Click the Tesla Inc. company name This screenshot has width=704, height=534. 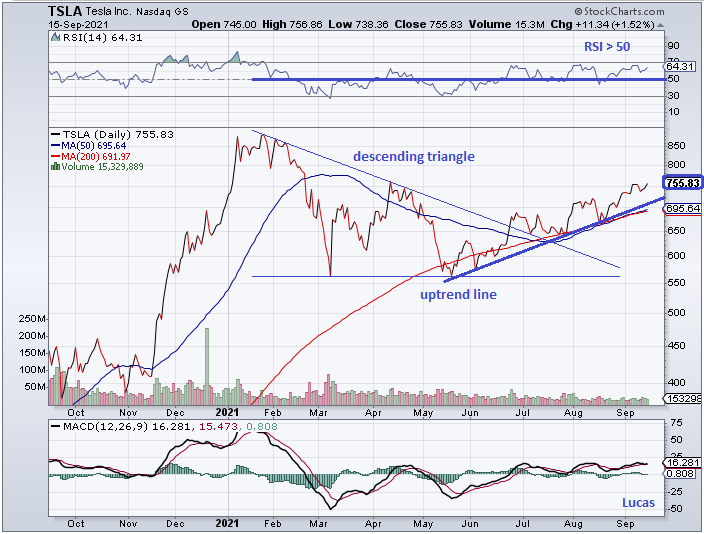(108, 11)
